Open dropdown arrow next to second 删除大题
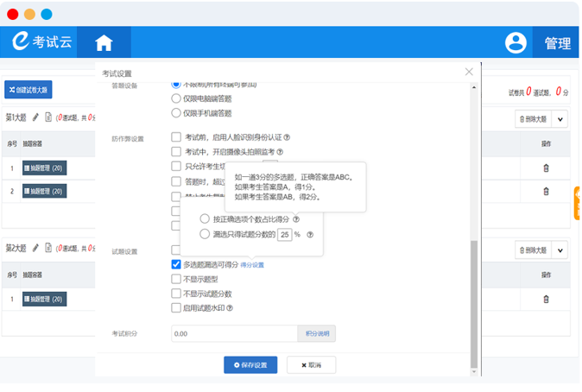 560,250
